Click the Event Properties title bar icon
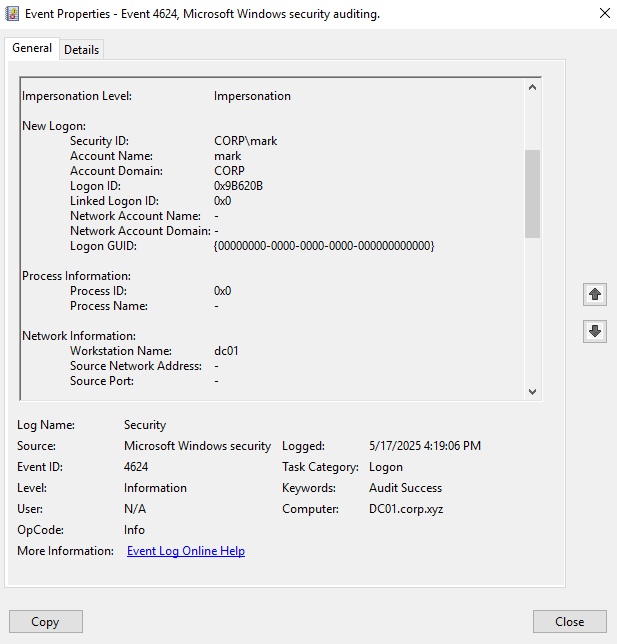This screenshot has height=644, width=617. click(x=12, y=13)
